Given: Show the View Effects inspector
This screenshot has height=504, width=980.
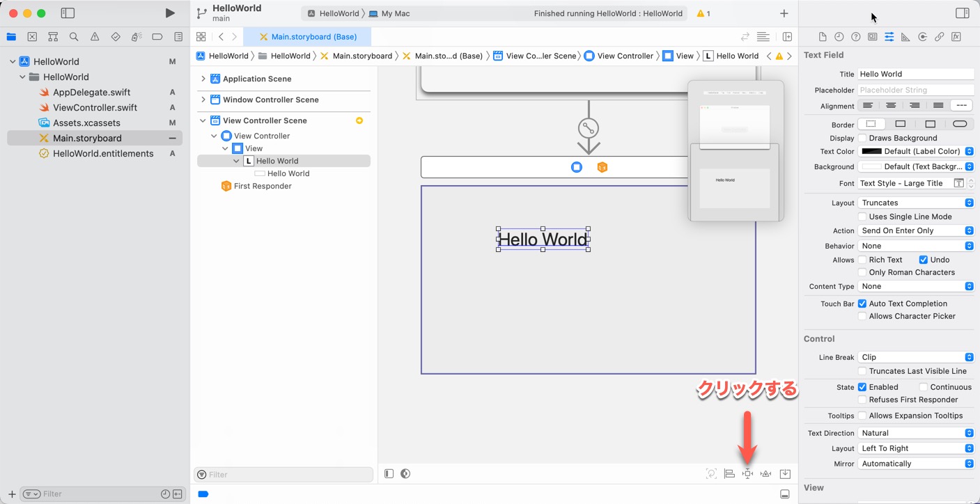Looking at the screenshot, I should pyautogui.click(x=956, y=37).
